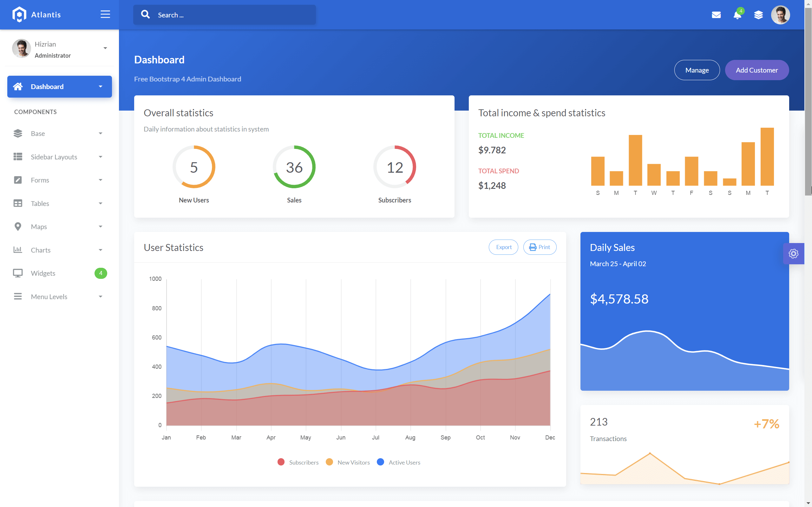The width and height of the screenshot is (812, 507).
Task: Toggle the Subscribers legend in User Statistics
Action: click(298, 462)
